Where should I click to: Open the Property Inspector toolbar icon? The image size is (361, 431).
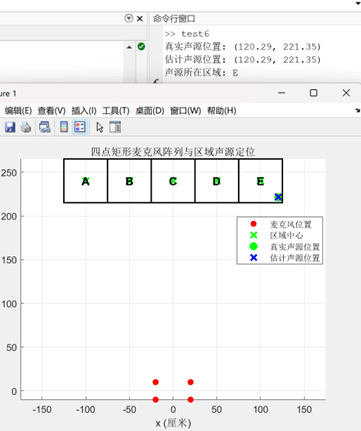(x=115, y=127)
